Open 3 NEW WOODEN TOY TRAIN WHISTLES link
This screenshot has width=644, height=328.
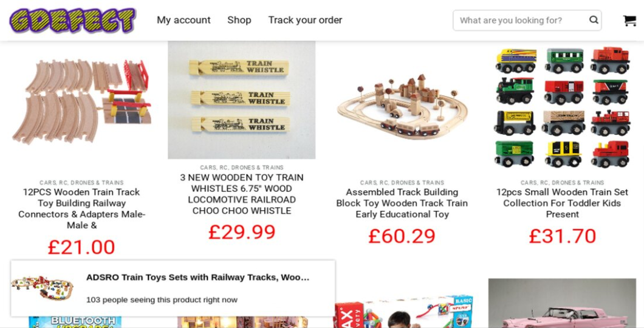point(242,194)
